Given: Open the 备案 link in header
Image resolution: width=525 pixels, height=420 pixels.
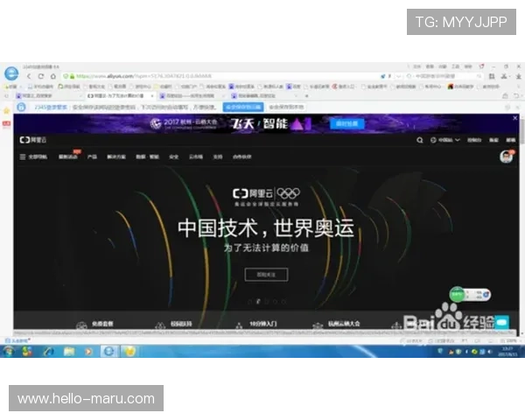Looking at the screenshot, I should pos(493,140).
